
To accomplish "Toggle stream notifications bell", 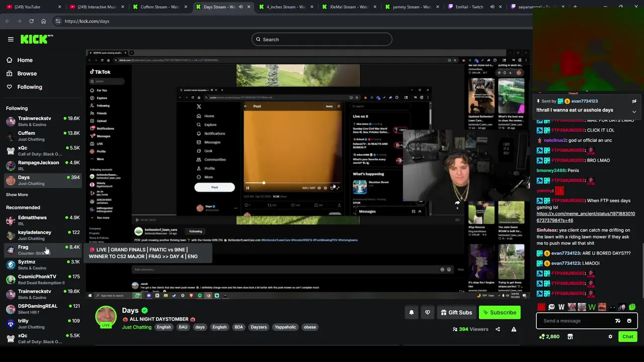I will (412, 312).
